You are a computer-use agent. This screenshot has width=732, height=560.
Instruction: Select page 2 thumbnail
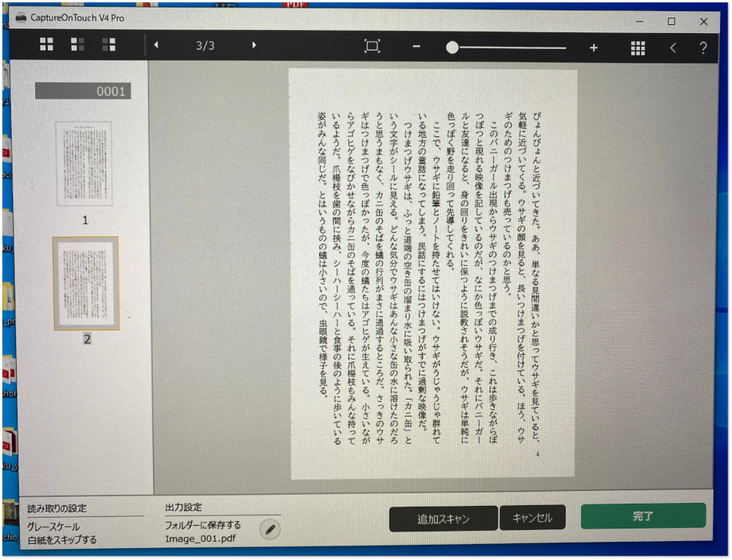86,283
